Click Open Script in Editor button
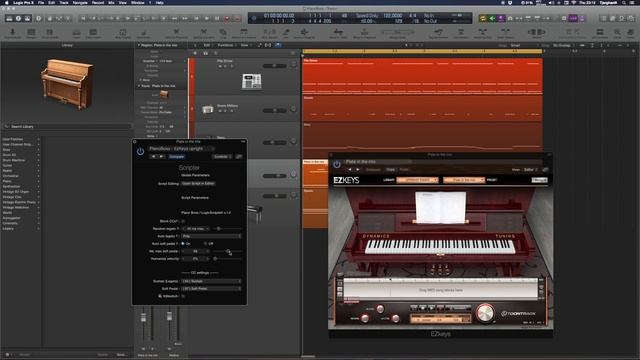Screen dimensions: 640x360 [198, 184]
